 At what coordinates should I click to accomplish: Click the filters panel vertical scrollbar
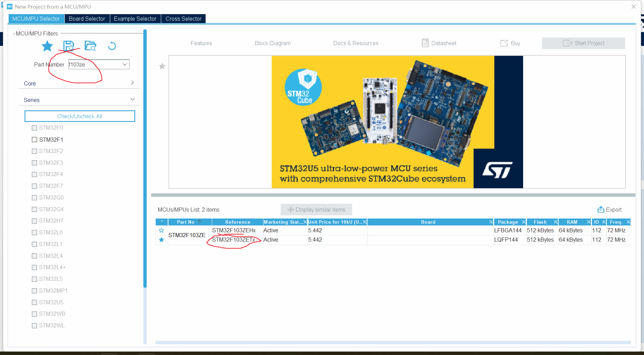[145, 159]
